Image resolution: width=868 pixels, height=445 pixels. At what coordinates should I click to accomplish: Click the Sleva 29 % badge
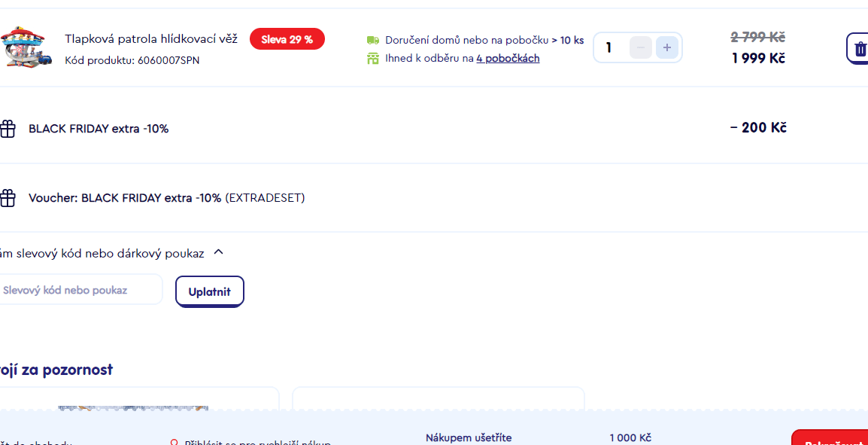coord(287,39)
